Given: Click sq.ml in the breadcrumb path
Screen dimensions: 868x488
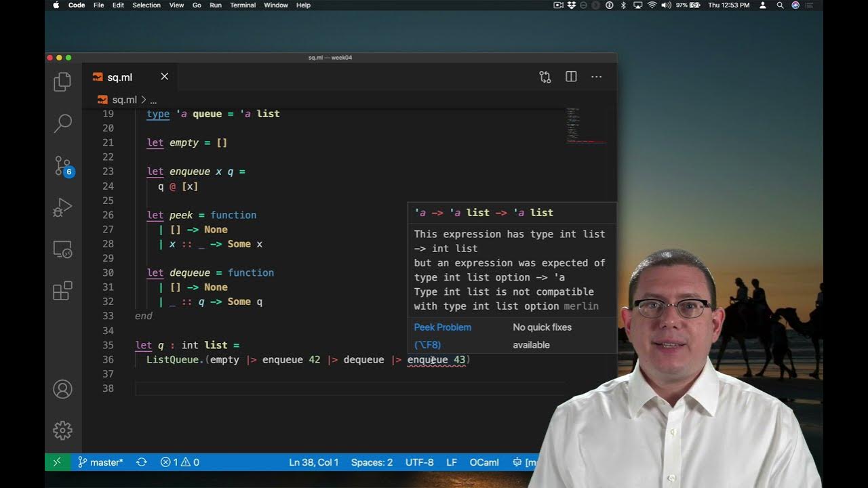Looking at the screenshot, I should coord(124,100).
